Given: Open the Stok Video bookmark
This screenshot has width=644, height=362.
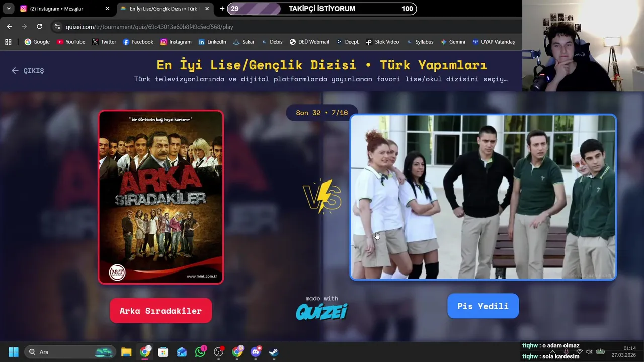Looking at the screenshot, I should click(382, 42).
